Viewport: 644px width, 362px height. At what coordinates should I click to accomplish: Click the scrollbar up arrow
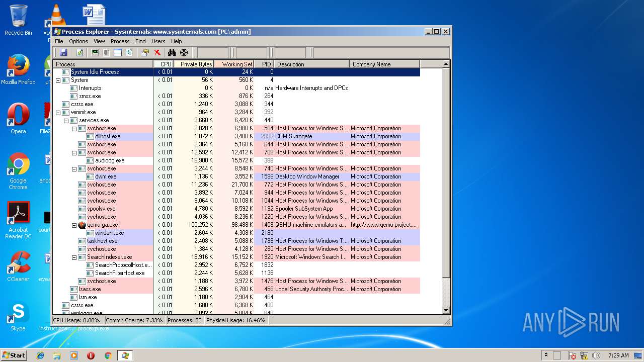coord(446,64)
